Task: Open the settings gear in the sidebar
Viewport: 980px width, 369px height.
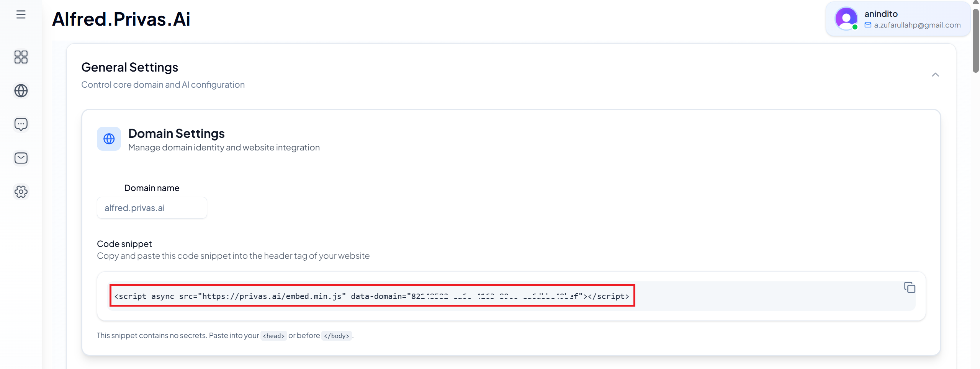Action: click(x=21, y=192)
